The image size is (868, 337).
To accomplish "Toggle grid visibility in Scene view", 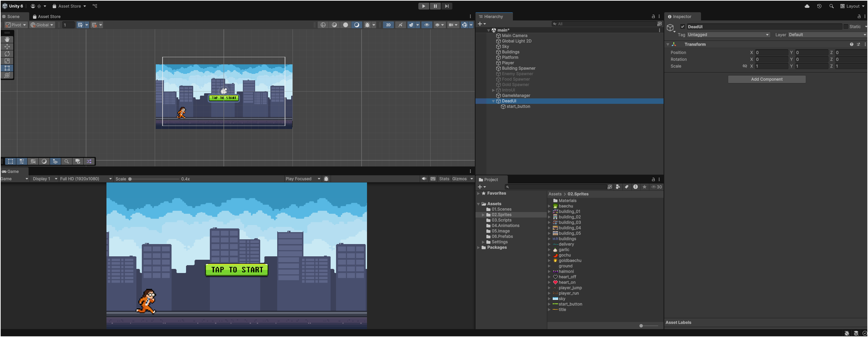I will (x=80, y=25).
